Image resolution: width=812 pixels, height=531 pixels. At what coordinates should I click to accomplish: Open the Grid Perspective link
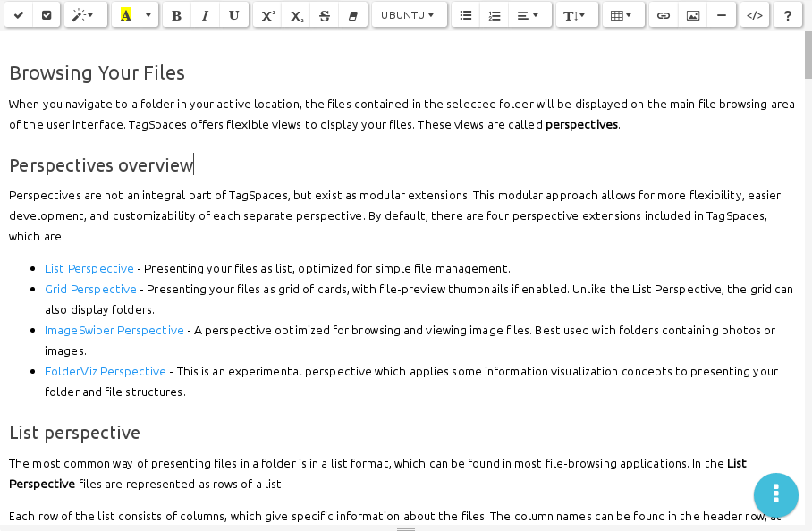coord(90,290)
